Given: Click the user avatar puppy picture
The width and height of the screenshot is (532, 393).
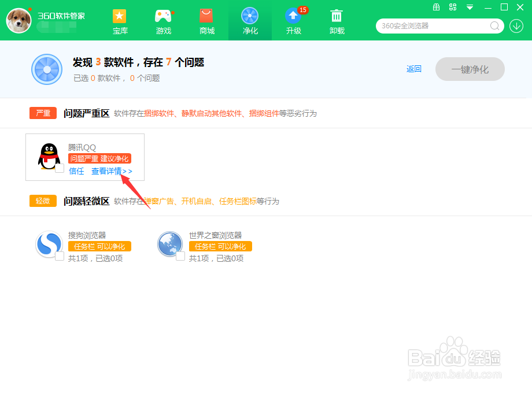Looking at the screenshot, I should [19, 20].
